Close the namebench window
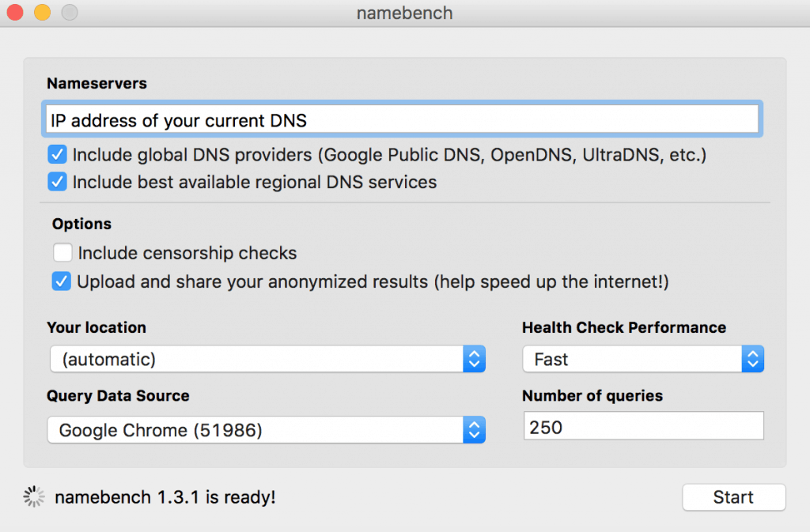 point(15,13)
